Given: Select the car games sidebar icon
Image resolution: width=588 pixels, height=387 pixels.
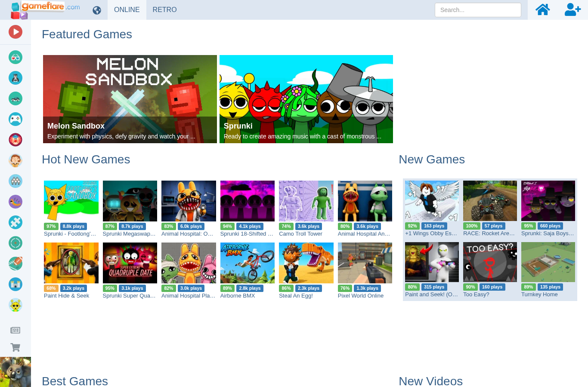Looking at the screenshot, I should click(15, 98).
